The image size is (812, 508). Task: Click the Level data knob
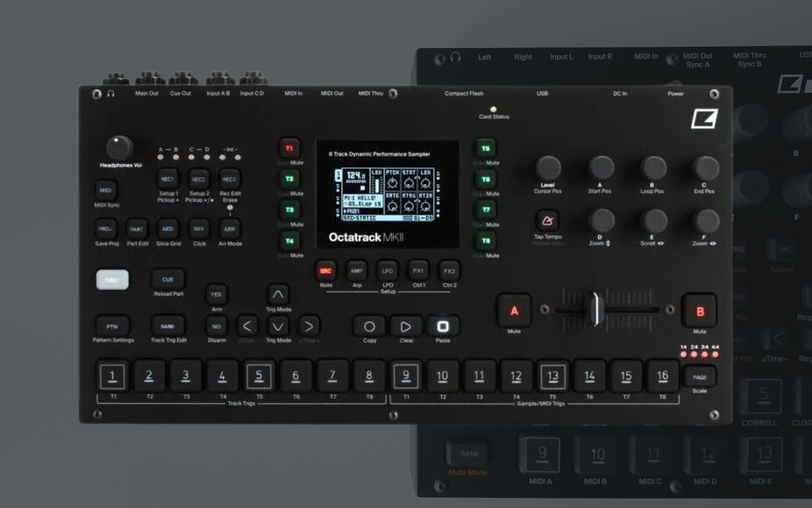(548, 168)
